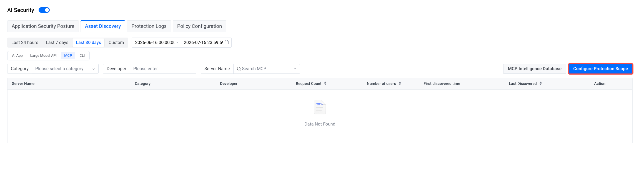The height and width of the screenshot is (177, 644).
Task: Open the date range calendar icon
Action: (x=227, y=42)
